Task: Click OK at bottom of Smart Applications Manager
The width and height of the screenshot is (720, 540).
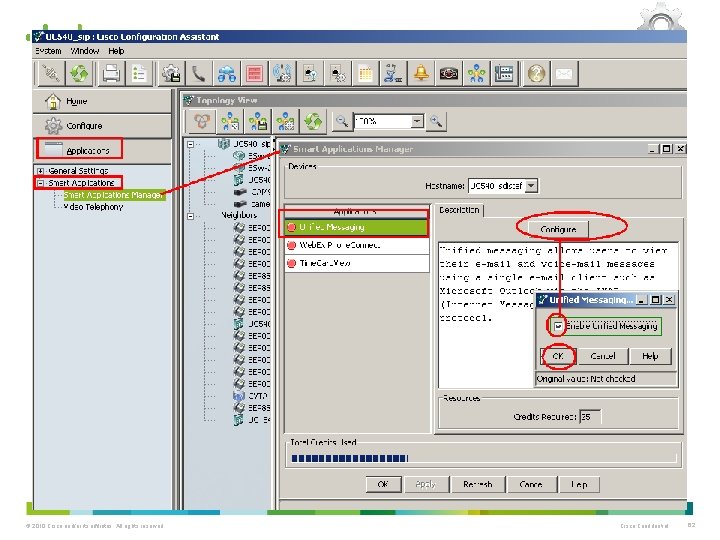Action: pyautogui.click(x=383, y=484)
